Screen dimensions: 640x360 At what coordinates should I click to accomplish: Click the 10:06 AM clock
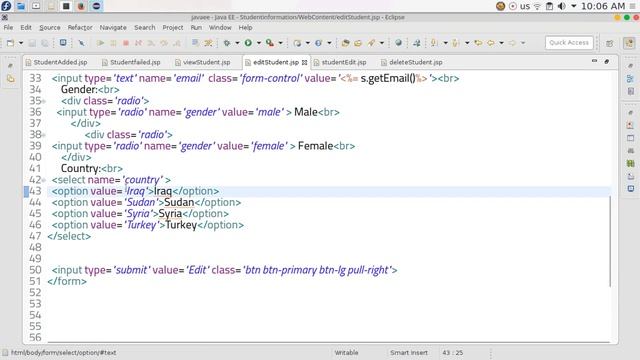603,6
